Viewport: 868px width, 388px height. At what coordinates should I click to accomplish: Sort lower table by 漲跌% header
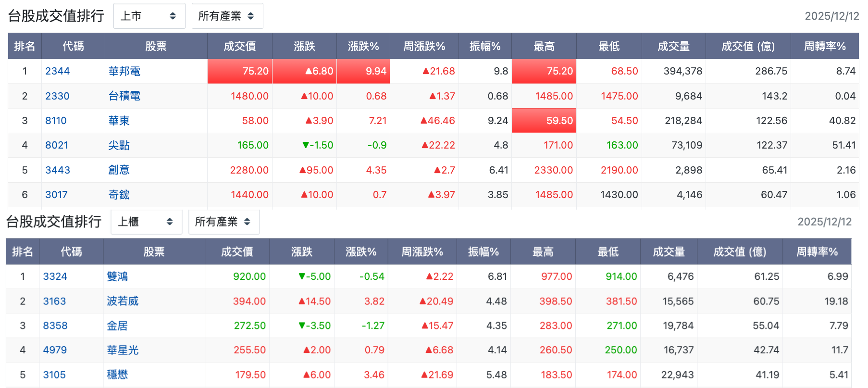(361, 252)
